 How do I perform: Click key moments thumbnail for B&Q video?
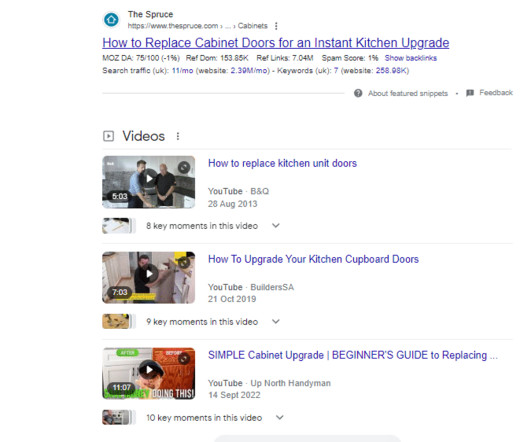[119, 226]
